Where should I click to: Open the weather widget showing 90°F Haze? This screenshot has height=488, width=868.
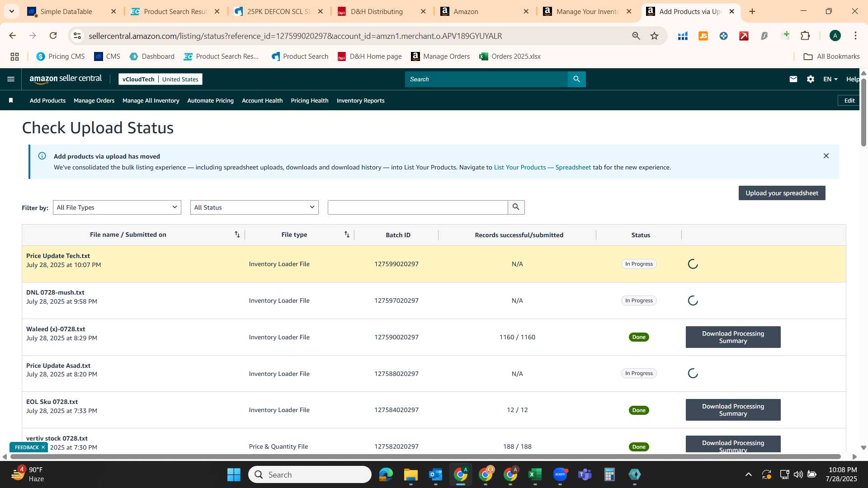coord(28,474)
